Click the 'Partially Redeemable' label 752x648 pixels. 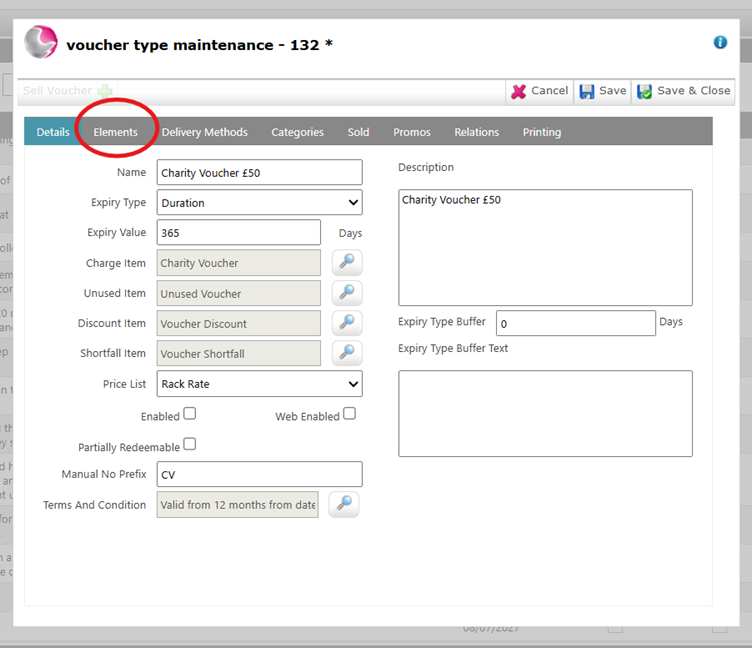(x=129, y=447)
